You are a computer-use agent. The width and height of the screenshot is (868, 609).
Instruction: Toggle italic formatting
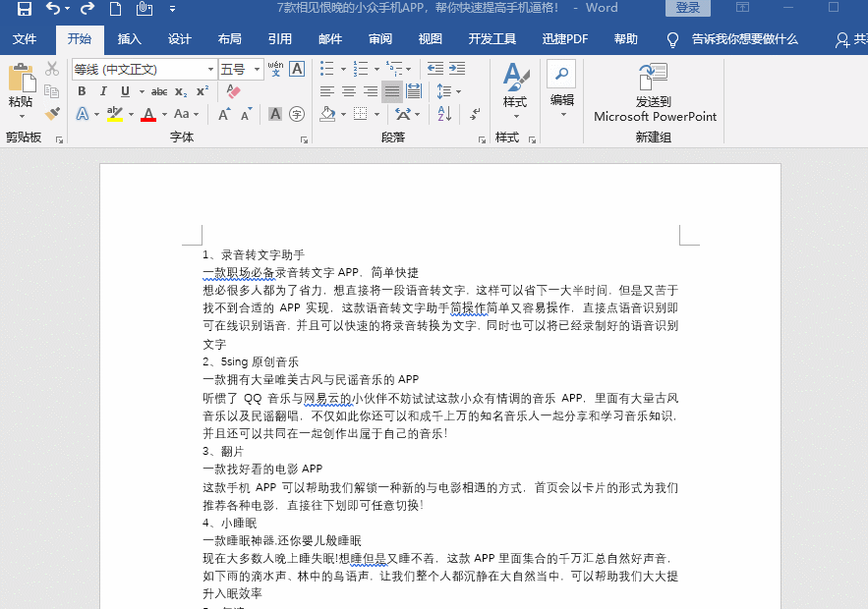click(103, 91)
